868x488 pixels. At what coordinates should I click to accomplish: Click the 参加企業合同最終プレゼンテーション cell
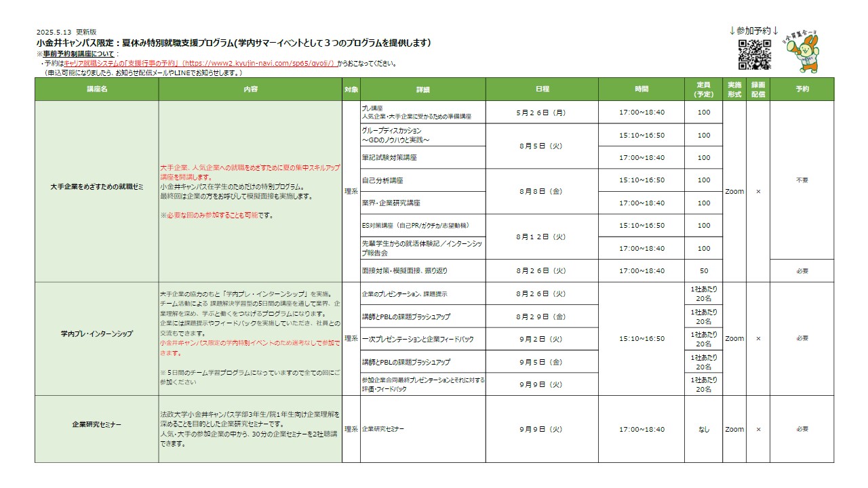pos(422,384)
